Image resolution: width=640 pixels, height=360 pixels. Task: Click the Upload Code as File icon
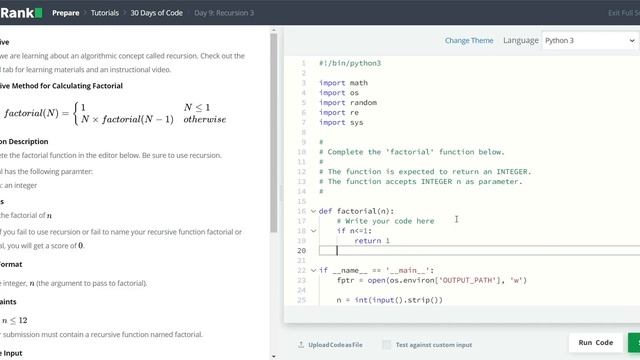click(x=301, y=344)
